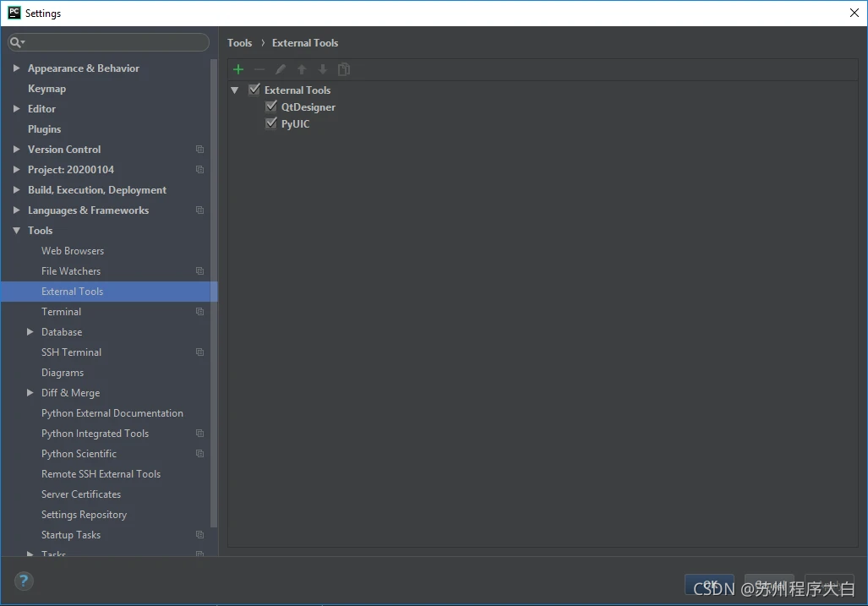Expand the Version Control section arrow
The width and height of the screenshot is (868, 606).
pyautogui.click(x=17, y=150)
